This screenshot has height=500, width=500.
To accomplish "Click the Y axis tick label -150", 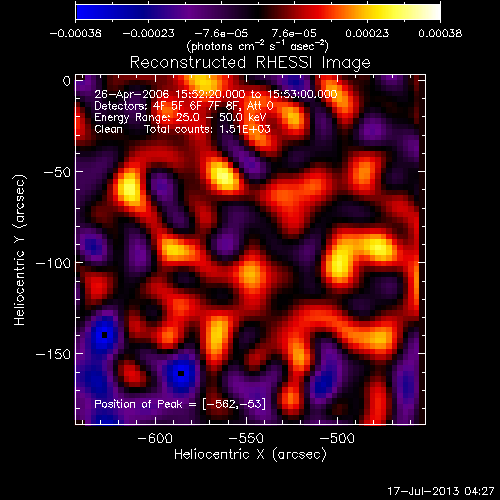I will point(53,354).
